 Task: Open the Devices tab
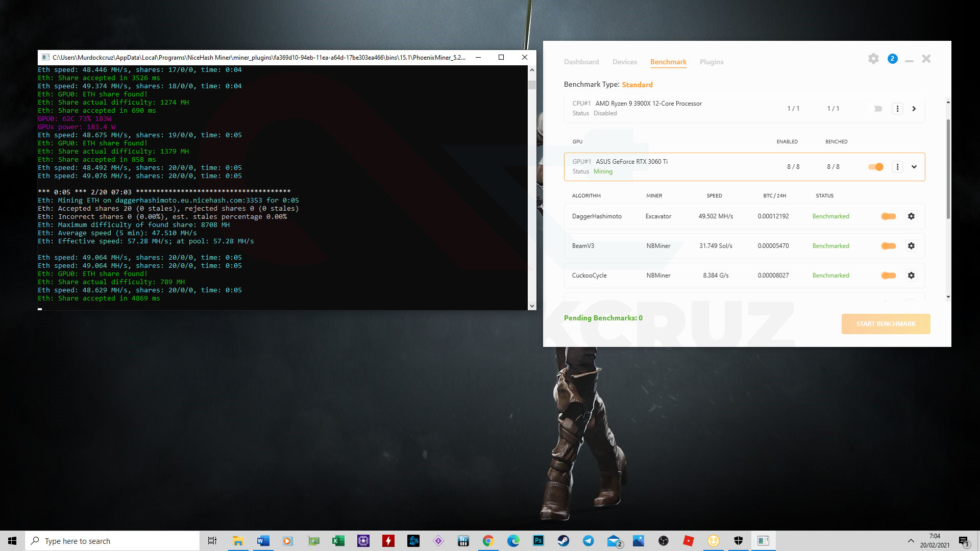624,62
